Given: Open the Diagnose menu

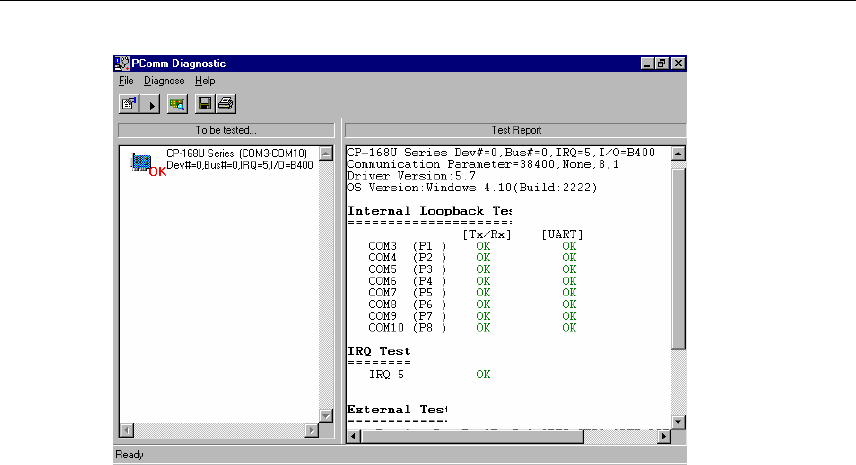Looking at the screenshot, I should [x=164, y=80].
